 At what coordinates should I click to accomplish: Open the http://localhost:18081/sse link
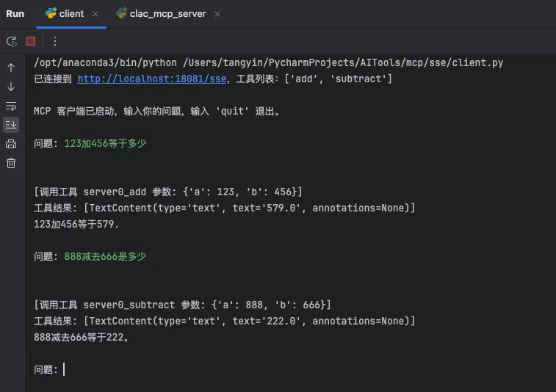[151, 79]
